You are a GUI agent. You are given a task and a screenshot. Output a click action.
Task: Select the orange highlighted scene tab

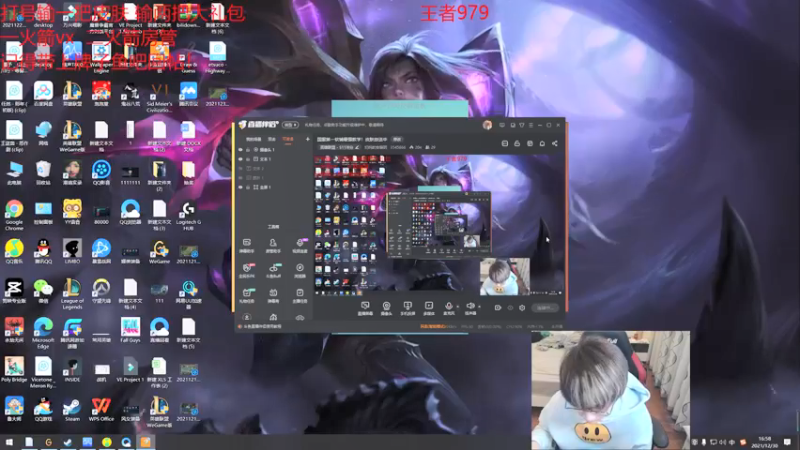[288, 139]
